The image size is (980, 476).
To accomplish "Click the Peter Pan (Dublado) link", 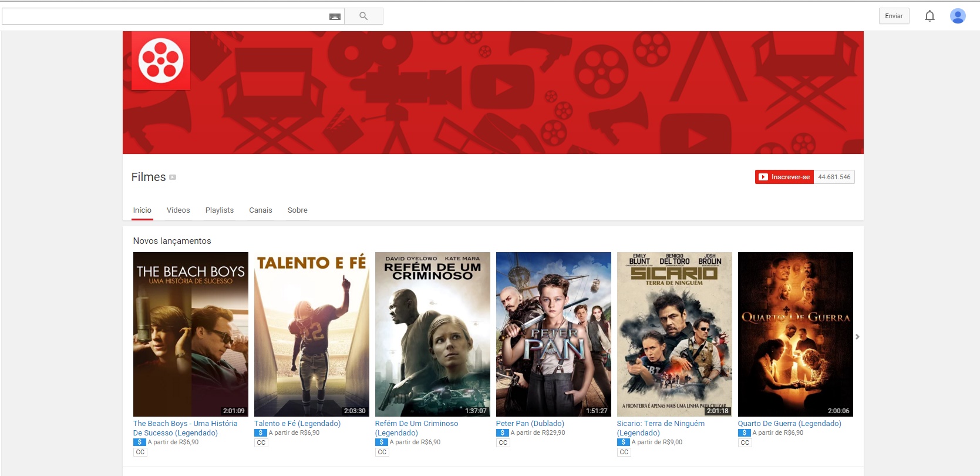I will pos(530,423).
